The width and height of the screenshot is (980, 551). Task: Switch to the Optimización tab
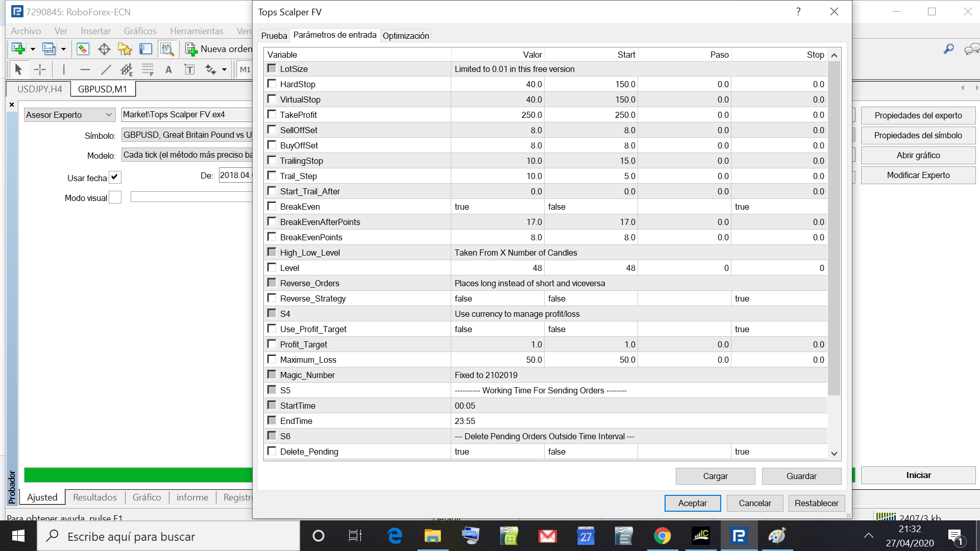tap(406, 36)
